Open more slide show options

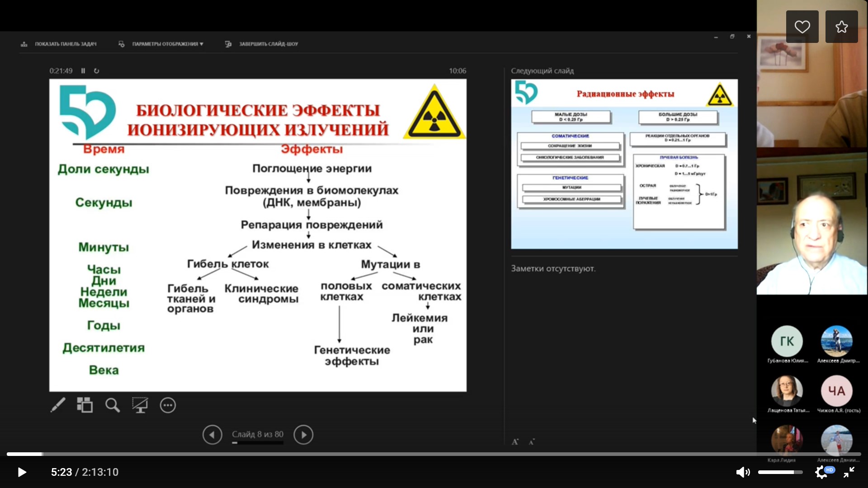(x=168, y=405)
